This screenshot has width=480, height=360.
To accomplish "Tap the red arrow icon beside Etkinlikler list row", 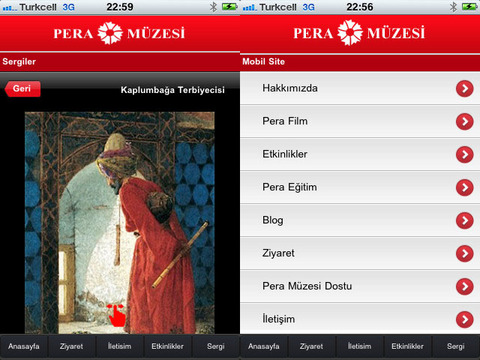I will tap(465, 155).
